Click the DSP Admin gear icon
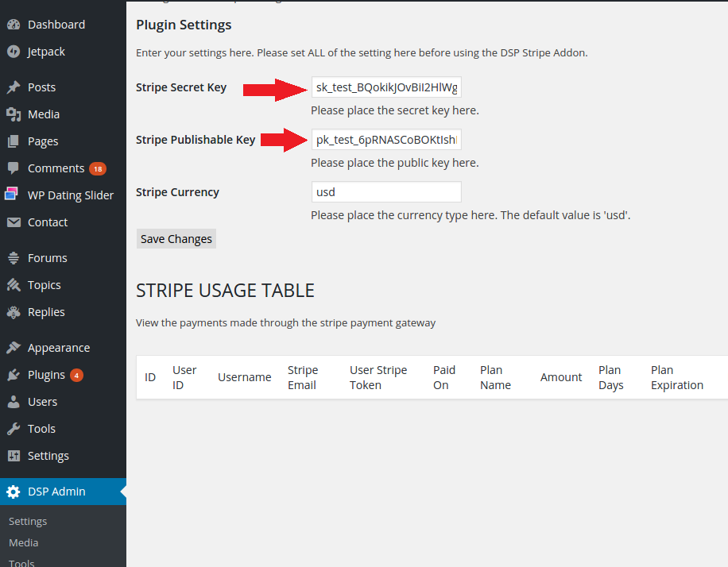Viewport: 728px width, 567px height. (14, 492)
